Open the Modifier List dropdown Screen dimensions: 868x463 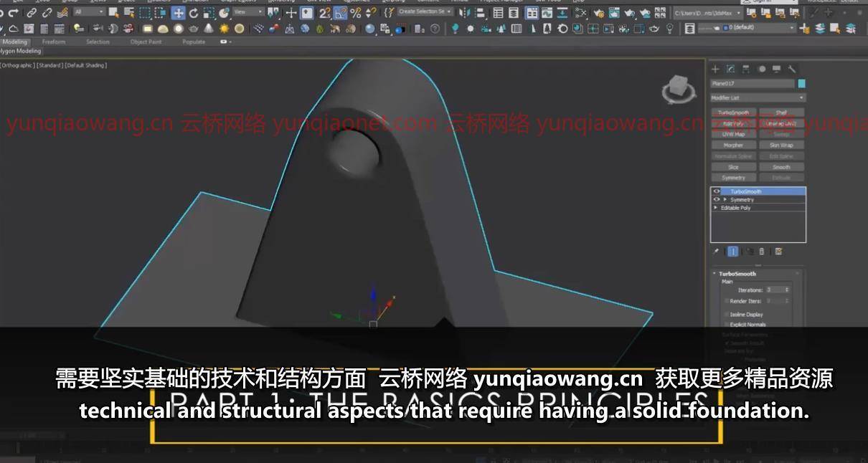(758, 98)
